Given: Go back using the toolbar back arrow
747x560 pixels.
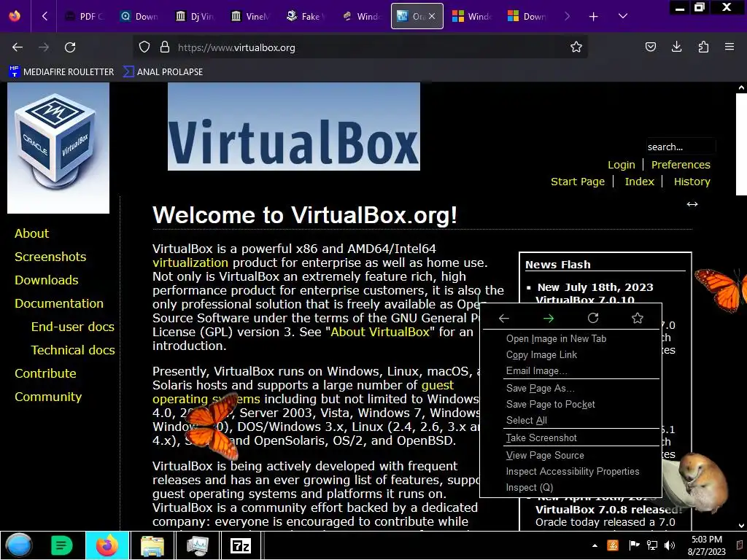Looking at the screenshot, I should pos(18,47).
